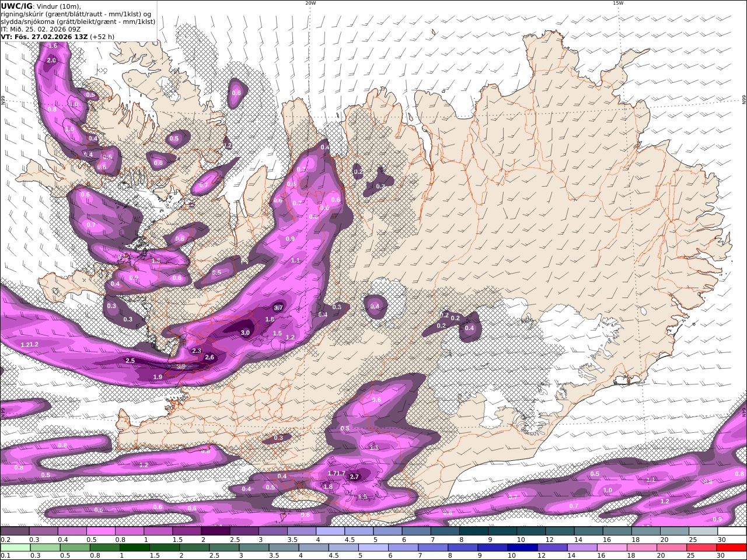Image resolution: width=747 pixels, height=560 pixels.
Task: Pick the darkest green 1 swatch in rain legend
Action: (x=135, y=548)
